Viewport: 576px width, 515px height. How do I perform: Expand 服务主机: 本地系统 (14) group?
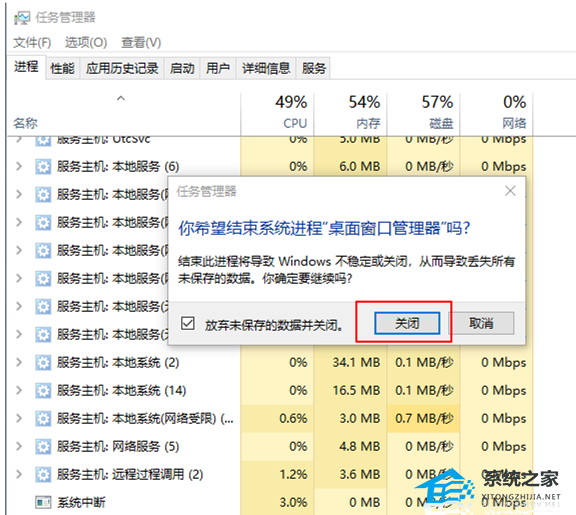point(19,390)
